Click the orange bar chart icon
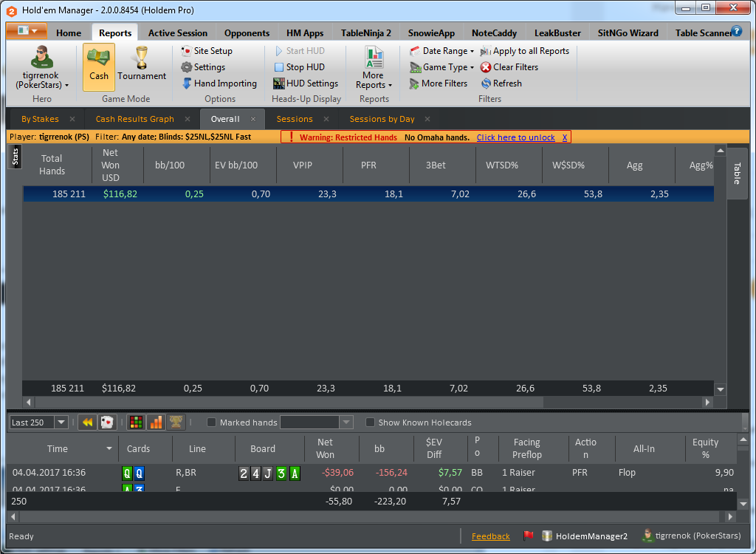Viewport: 756px width, 554px height. (157, 423)
